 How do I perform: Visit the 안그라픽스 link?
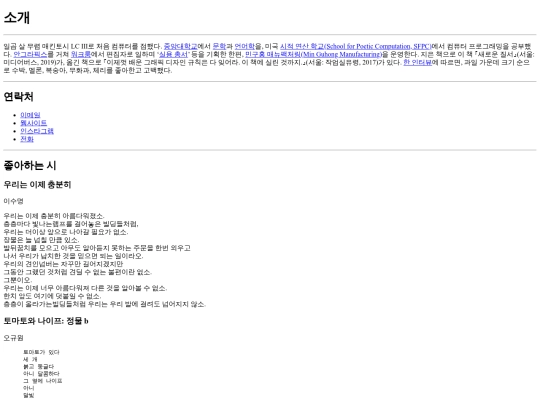[30, 54]
